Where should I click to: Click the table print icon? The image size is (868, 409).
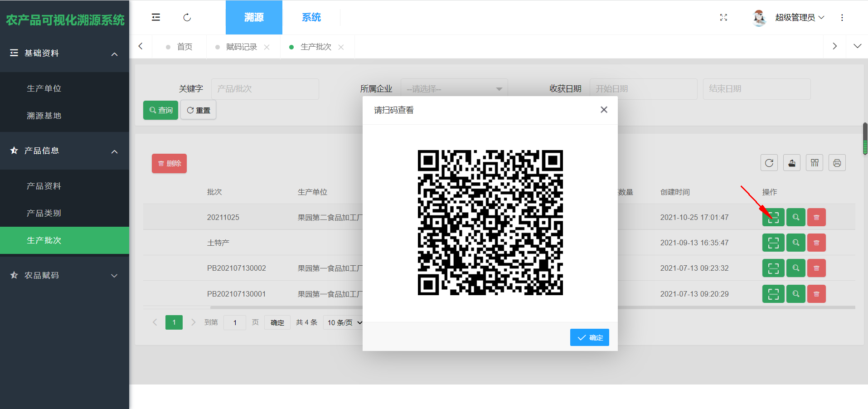pyautogui.click(x=837, y=163)
